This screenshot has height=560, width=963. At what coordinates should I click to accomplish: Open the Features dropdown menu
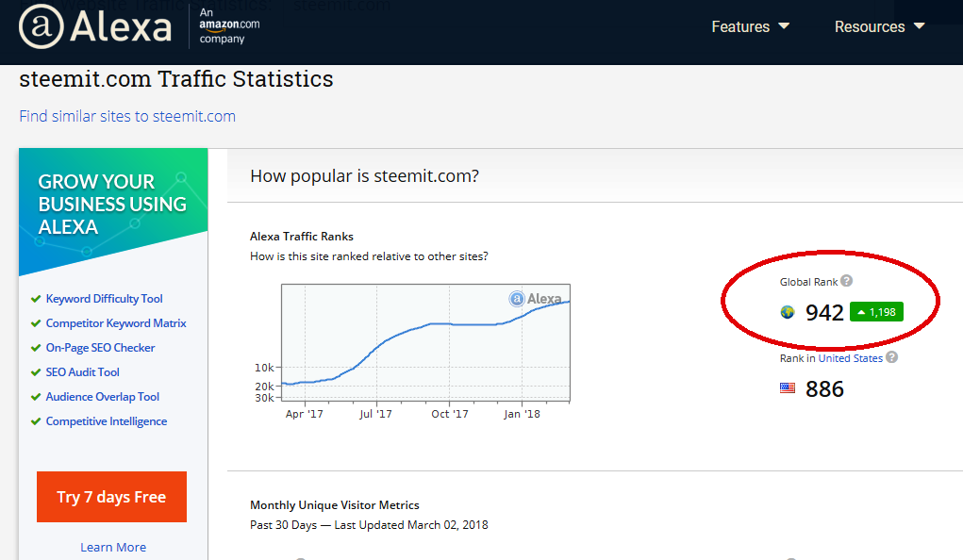coord(750,27)
